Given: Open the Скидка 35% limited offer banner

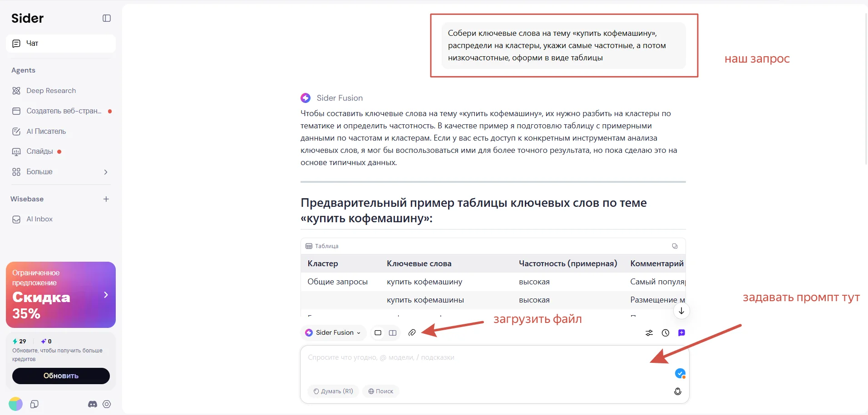Looking at the screenshot, I should coord(61,295).
